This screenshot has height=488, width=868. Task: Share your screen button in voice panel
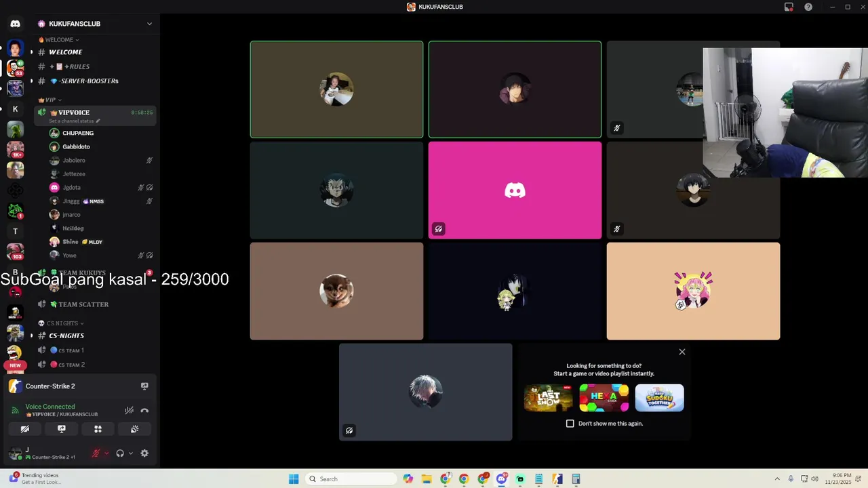(61, 429)
